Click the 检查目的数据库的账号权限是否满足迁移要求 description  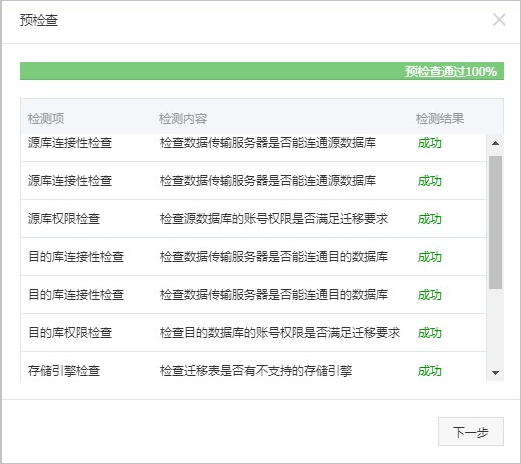pyautogui.click(x=280, y=333)
